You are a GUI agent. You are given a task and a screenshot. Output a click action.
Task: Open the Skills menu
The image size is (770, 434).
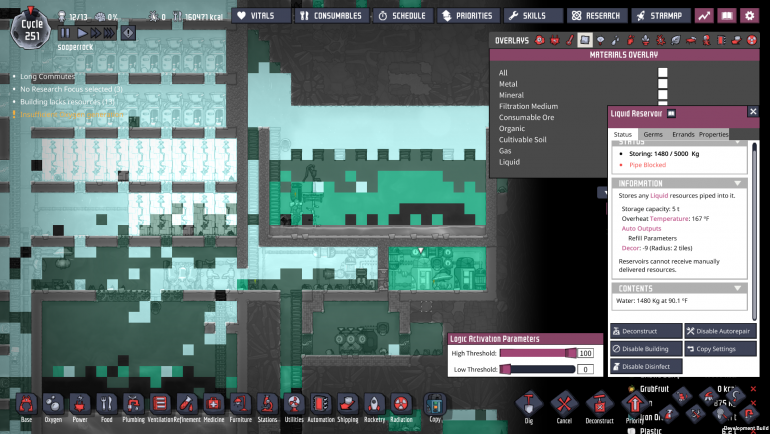(533, 16)
